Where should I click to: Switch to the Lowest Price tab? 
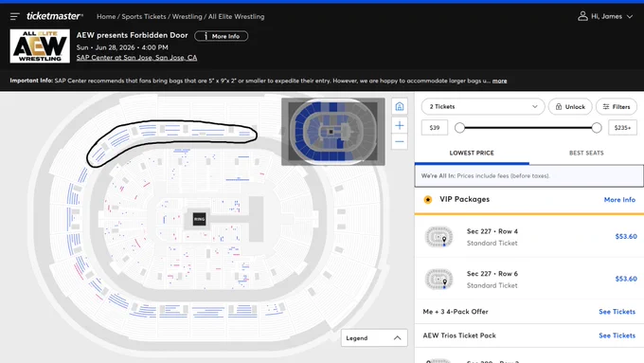(x=472, y=153)
